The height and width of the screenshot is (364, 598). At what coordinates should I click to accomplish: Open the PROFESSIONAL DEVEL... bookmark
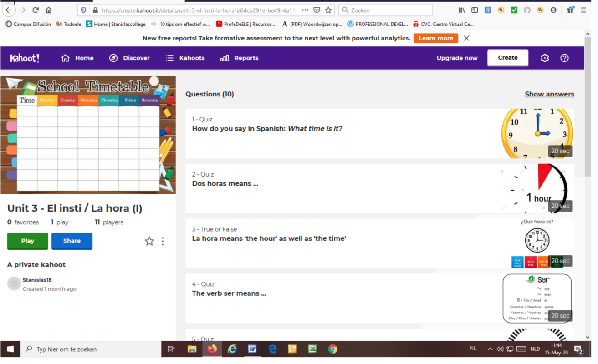(378, 24)
